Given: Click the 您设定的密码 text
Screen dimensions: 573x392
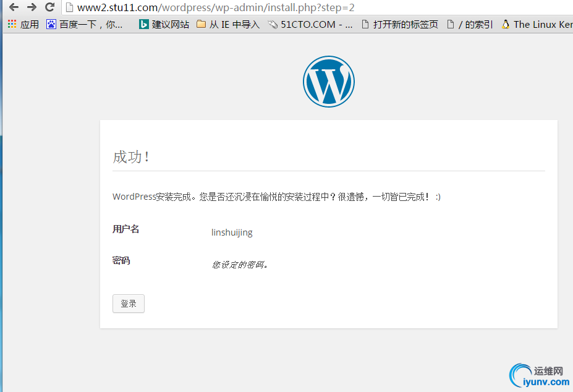Looking at the screenshot, I should click(x=240, y=265).
